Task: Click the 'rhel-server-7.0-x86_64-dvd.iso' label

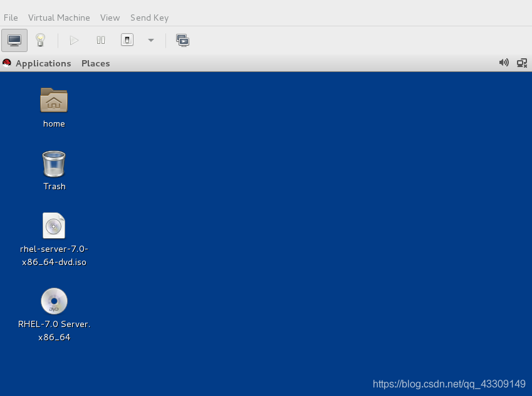Action: point(54,256)
